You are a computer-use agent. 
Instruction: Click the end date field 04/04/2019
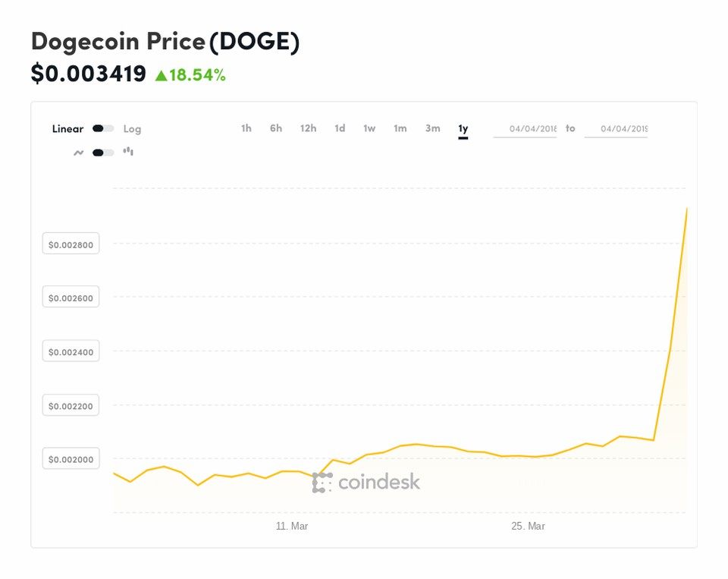point(617,129)
